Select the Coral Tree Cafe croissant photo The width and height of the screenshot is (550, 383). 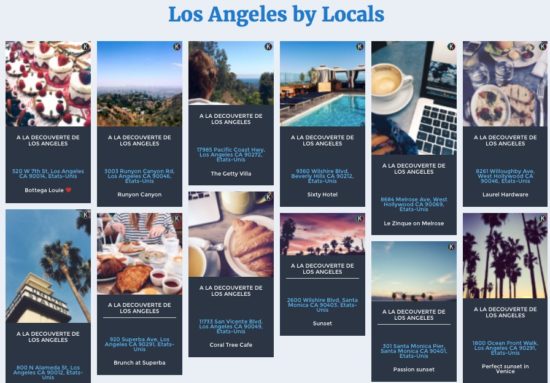[x=231, y=234]
